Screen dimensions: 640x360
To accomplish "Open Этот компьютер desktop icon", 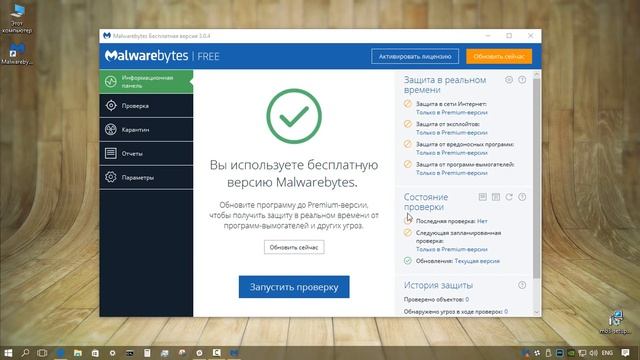I will [17, 18].
